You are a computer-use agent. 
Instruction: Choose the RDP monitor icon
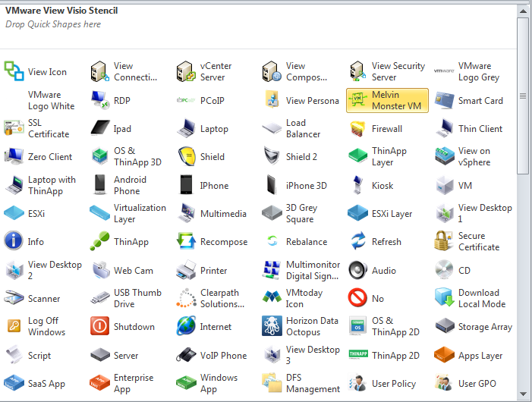click(x=99, y=100)
